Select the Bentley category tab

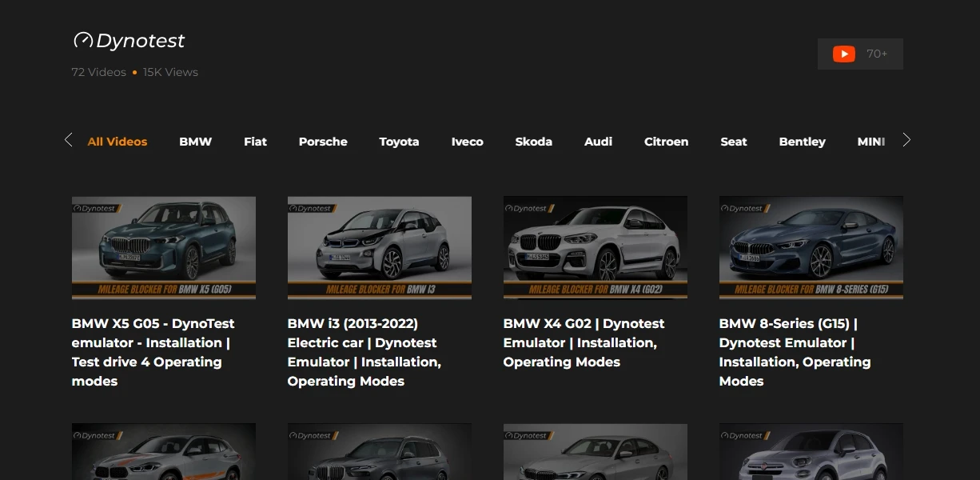tap(802, 142)
